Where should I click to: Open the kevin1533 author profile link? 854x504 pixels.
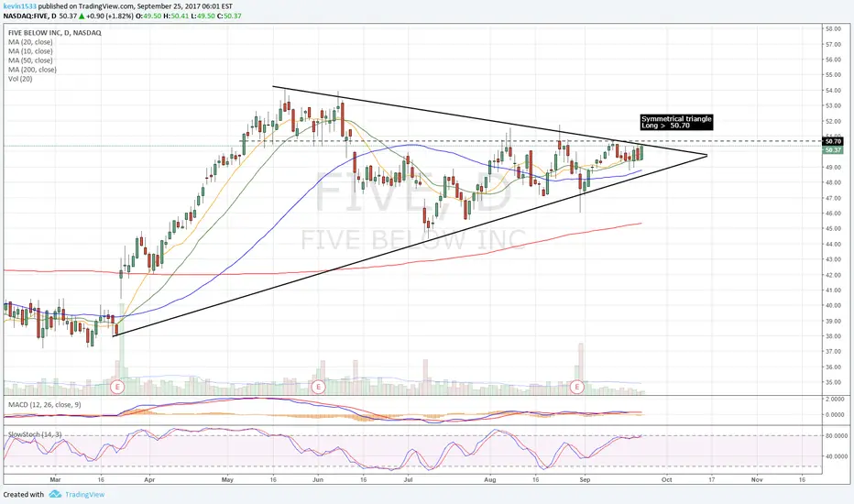(20, 6)
